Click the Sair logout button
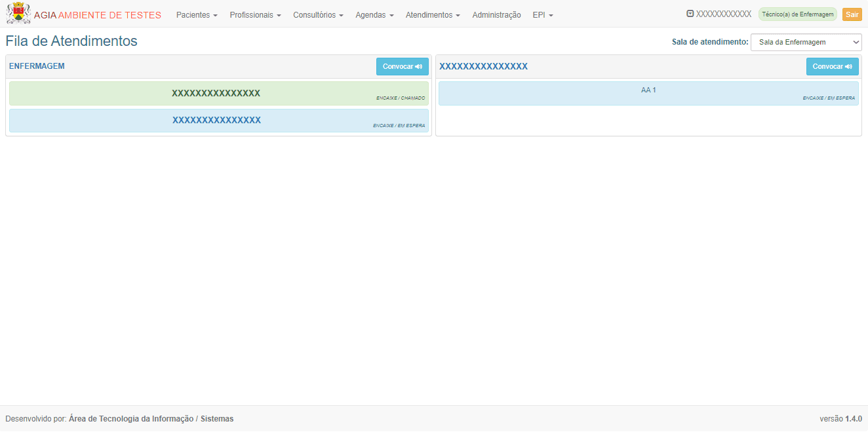Screen dimensions: 868x432 tap(852, 14)
